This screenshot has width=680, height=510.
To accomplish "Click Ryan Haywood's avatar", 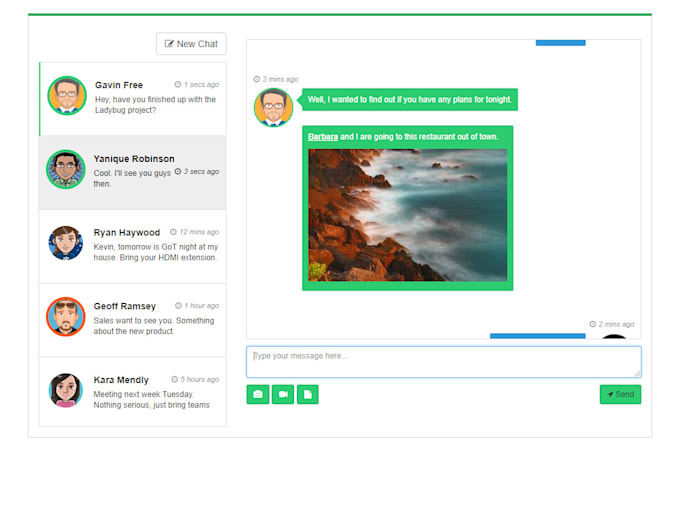I will point(65,243).
